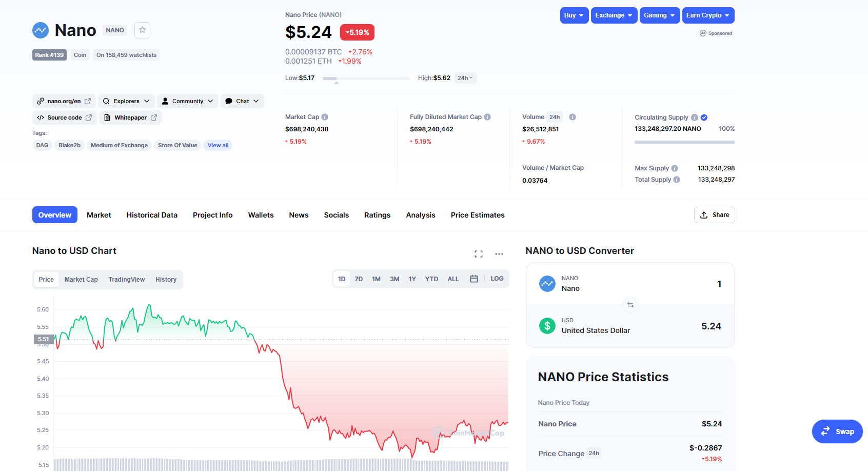This screenshot has height=471, width=868.
Task: Edit USD amount field in converter
Action: click(x=711, y=326)
